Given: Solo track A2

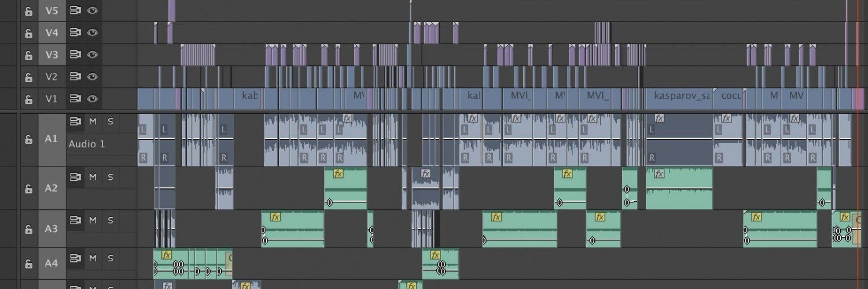Looking at the screenshot, I should tap(110, 177).
